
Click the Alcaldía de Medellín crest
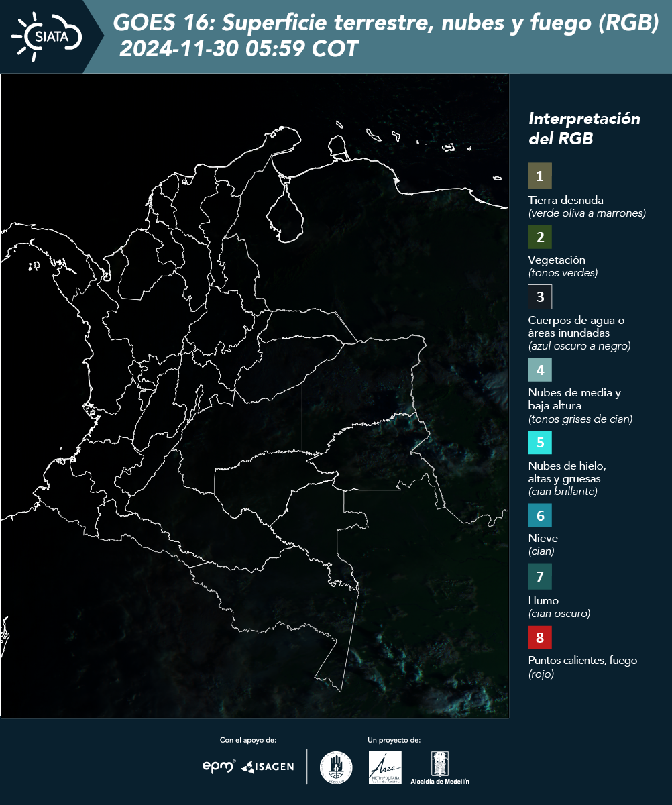coord(440,767)
